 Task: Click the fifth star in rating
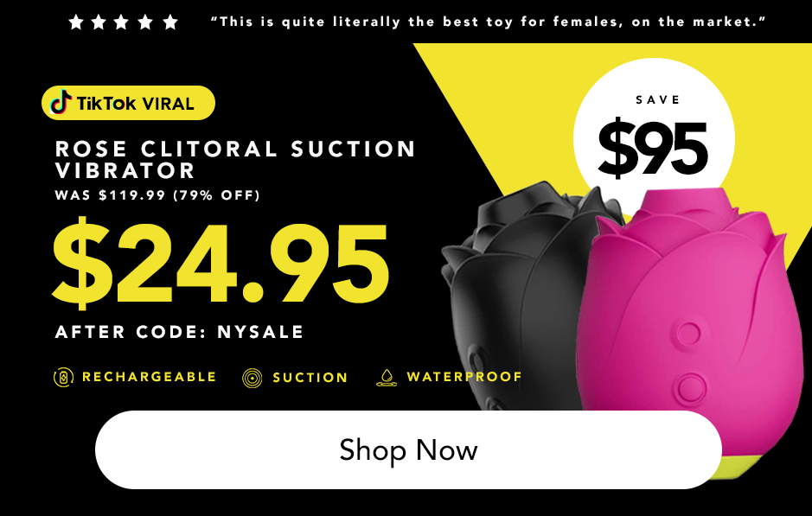pos(170,22)
